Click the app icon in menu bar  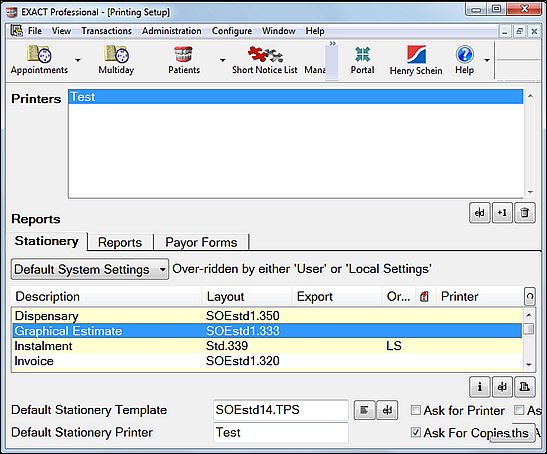(16, 31)
